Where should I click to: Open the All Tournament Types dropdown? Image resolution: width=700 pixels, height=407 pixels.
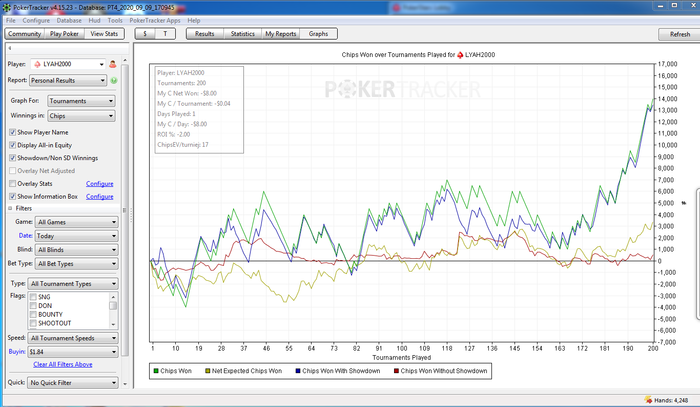click(x=73, y=284)
